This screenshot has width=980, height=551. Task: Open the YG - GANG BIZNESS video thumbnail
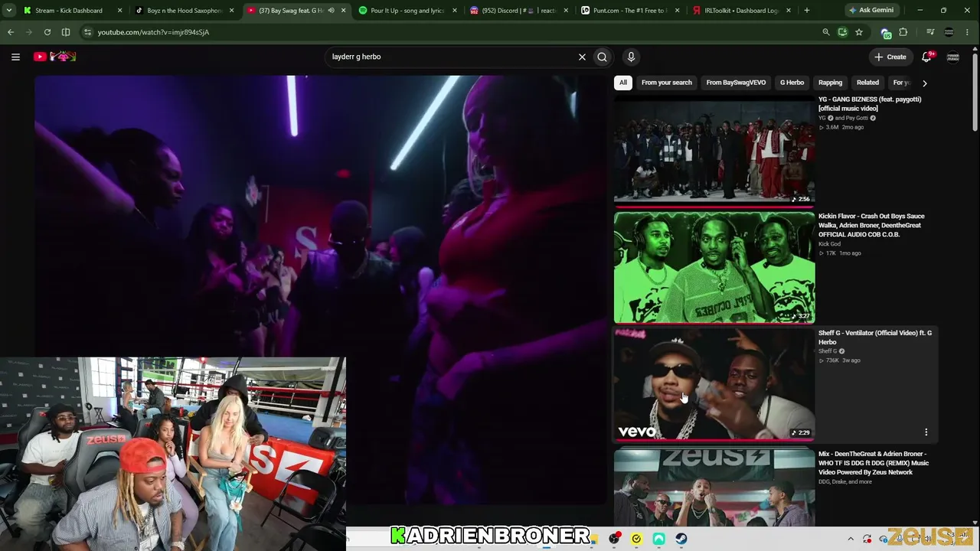tap(714, 151)
